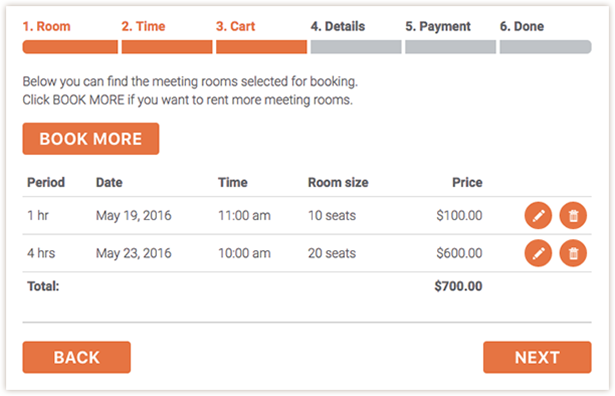
Task: Edit the 4 hrs May 23 booking
Action: click(538, 253)
